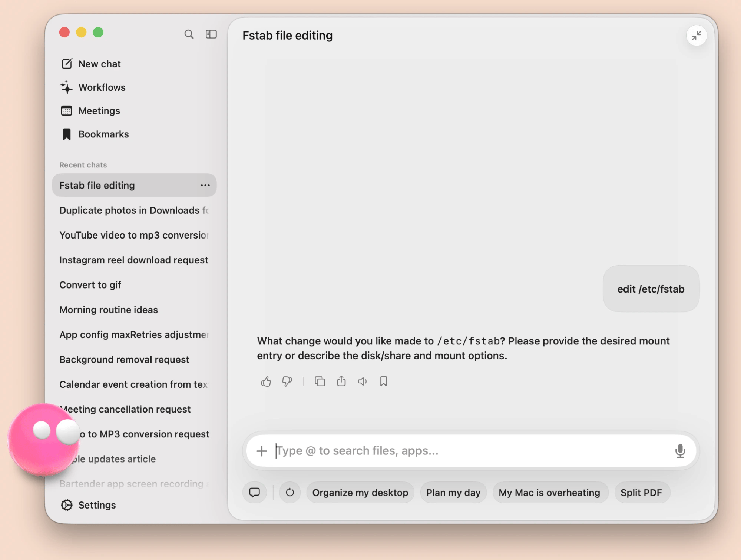The image size is (741, 560).
Task: Open Instagram reel download request chat
Action: [134, 260]
